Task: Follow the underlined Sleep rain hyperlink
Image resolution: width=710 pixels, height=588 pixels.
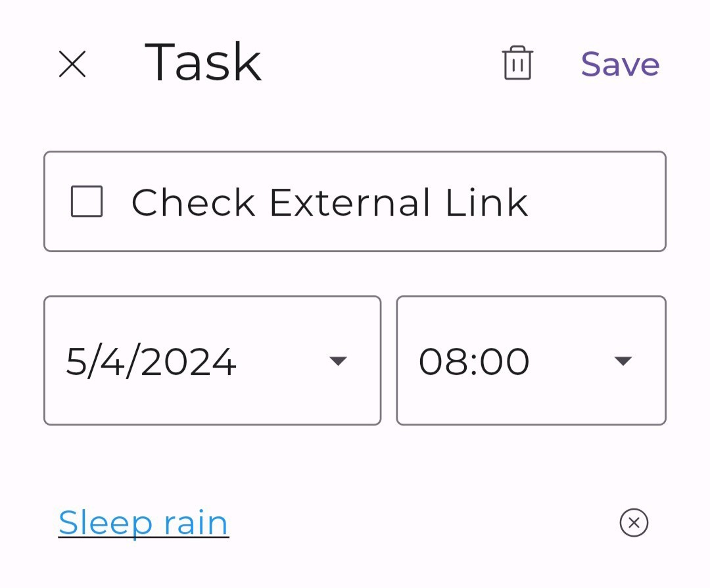Action: [x=143, y=523]
